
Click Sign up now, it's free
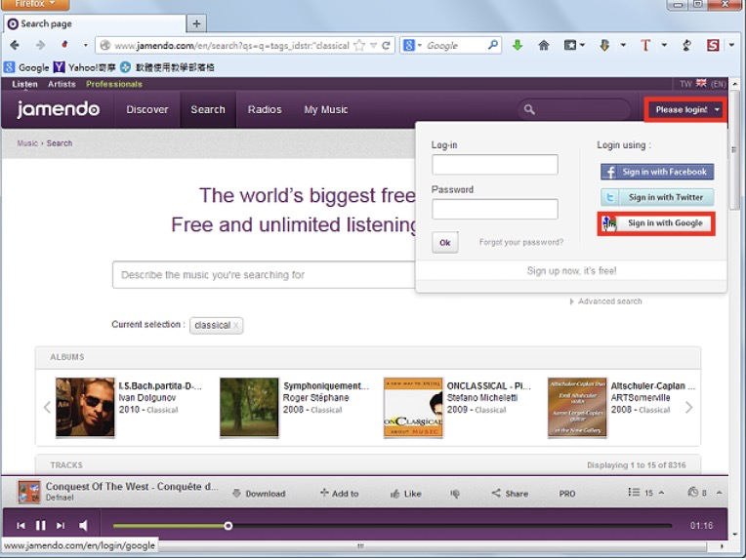tap(571, 271)
